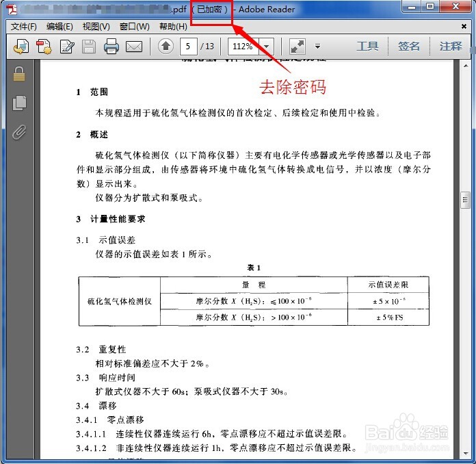Open the 签名 pane

pos(409,46)
